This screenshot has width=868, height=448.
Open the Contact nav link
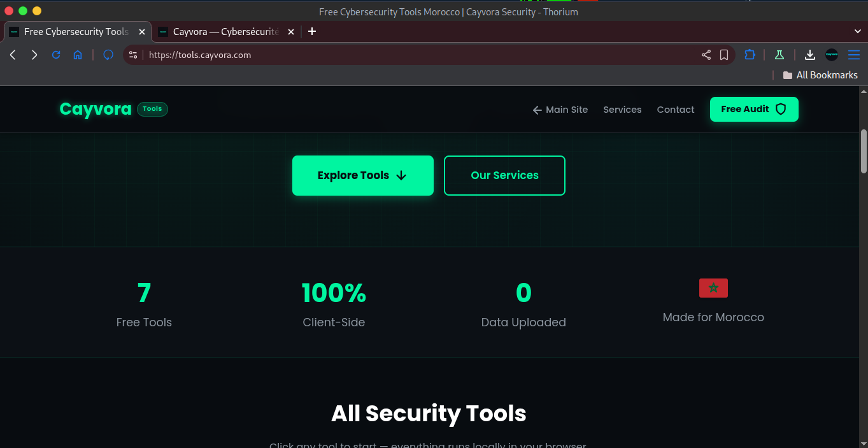(x=676, y=110)
